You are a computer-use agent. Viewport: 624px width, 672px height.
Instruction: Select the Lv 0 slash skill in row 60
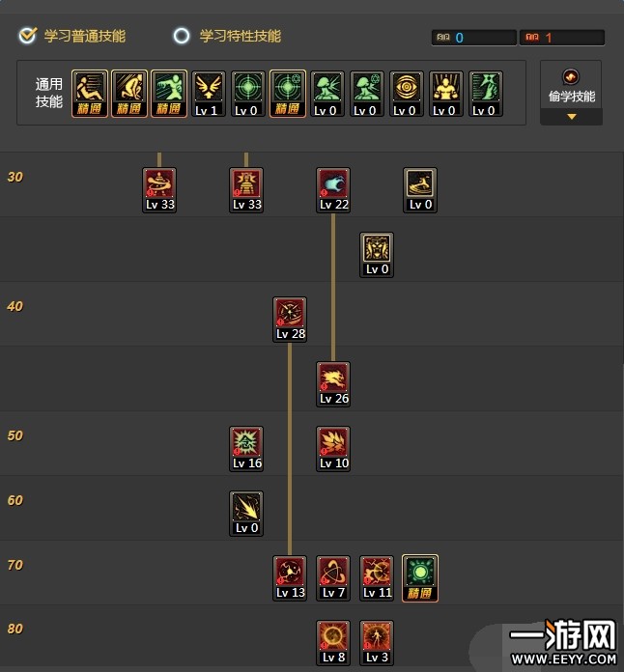coord(246,514)
